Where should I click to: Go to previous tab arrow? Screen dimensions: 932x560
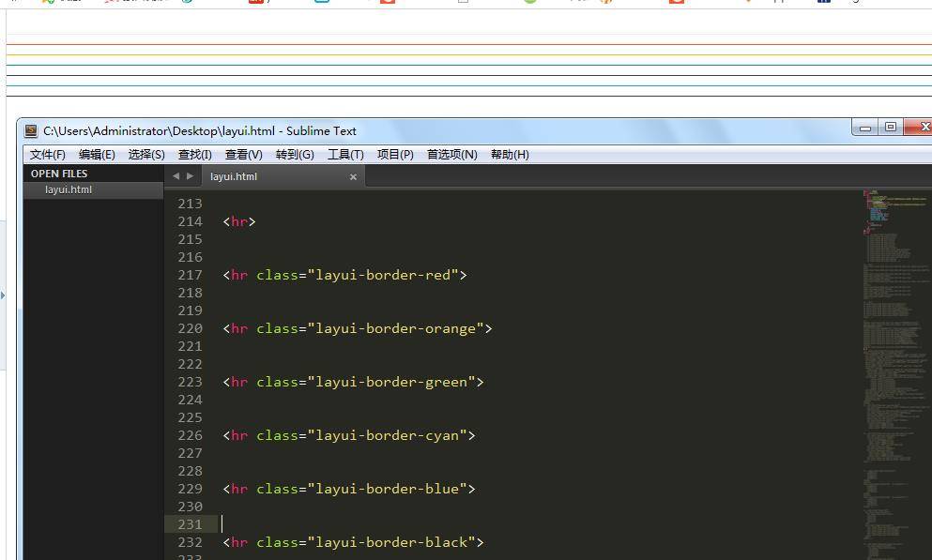point(176,175)
